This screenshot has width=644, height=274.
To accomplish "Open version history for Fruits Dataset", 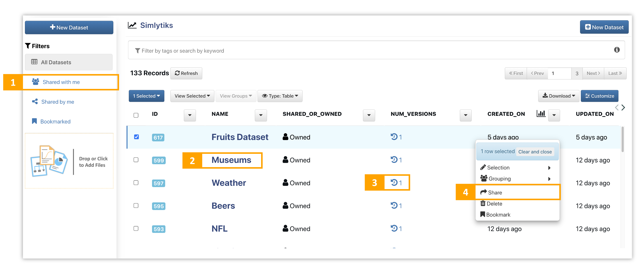I will point(396,137).
